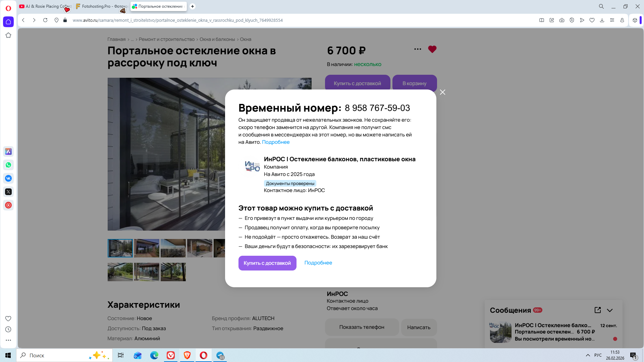Viewport: 644px width, 362px height.
Task: Collapse the Сообщения messages panel
Action: [609, 310]
